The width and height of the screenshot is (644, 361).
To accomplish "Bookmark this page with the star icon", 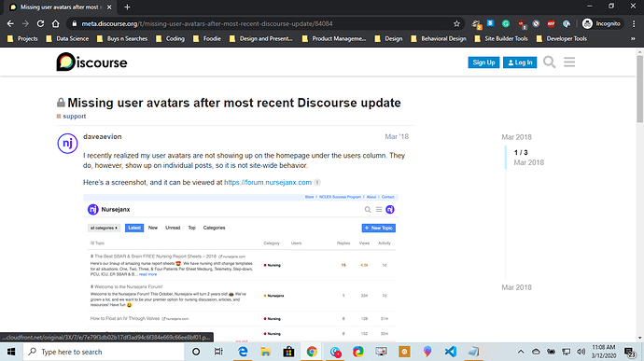I will [x=456, y=24].
